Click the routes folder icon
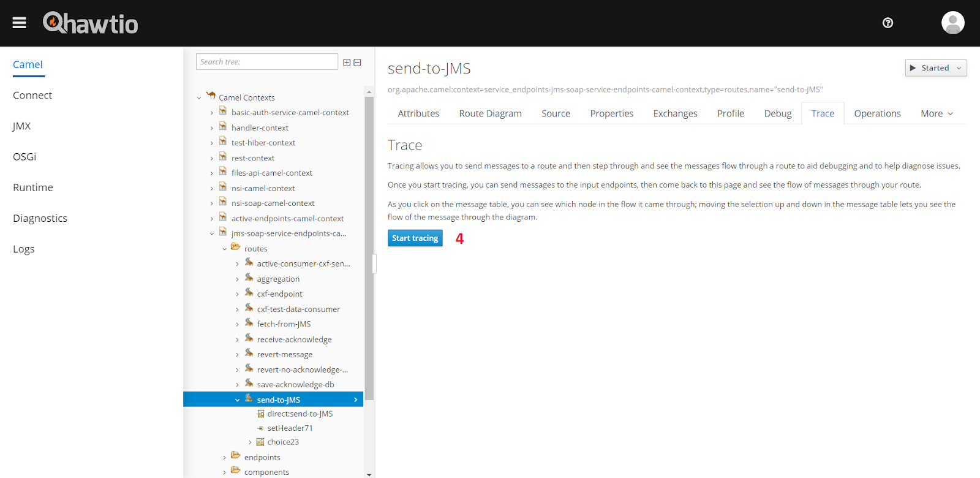 (x=235, y=247)
